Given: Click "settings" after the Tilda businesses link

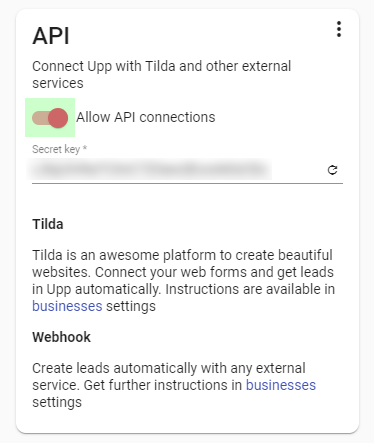Looking at the screenshot, I should click(x=131, y=306).
